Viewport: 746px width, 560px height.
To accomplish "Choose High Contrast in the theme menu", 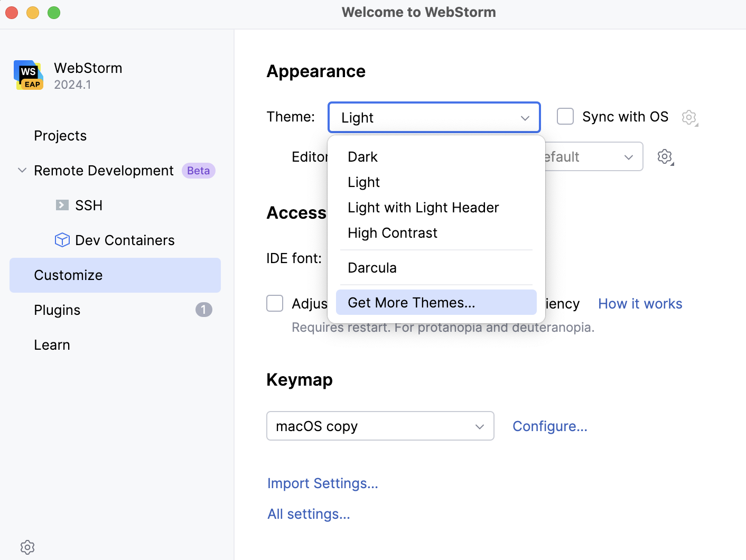I will (x=392, y=232).
